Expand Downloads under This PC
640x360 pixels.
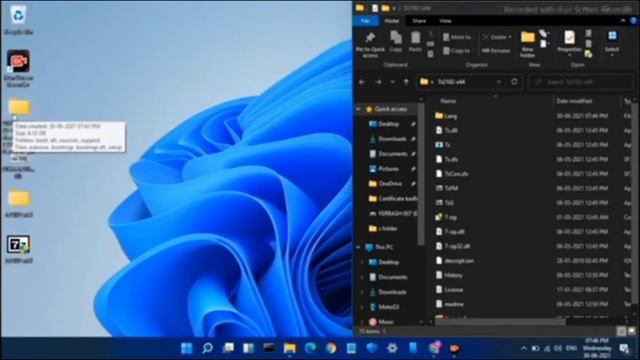(362, 292)
